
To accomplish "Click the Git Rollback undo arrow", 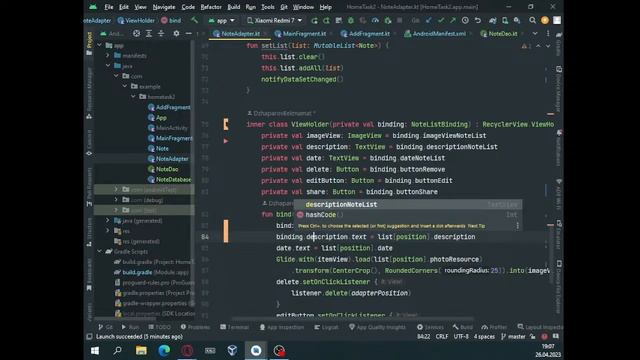I will [478, 20].
